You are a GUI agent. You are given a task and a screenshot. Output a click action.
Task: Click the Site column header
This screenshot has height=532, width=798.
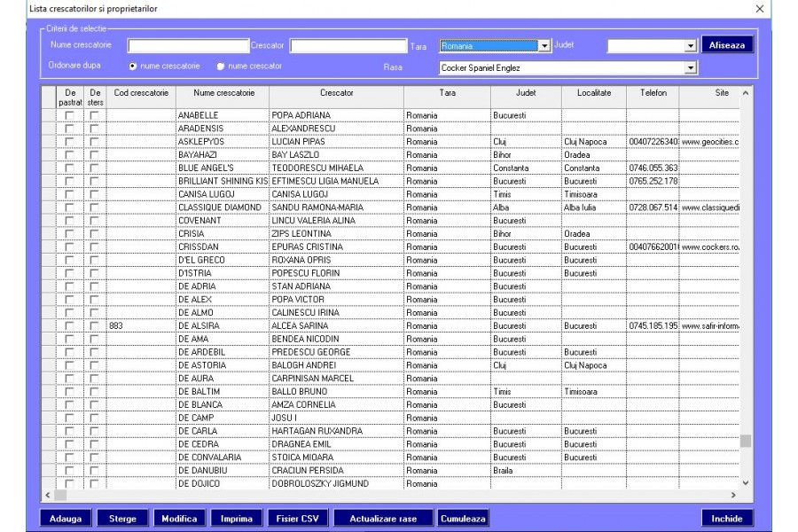coord(709,98)
